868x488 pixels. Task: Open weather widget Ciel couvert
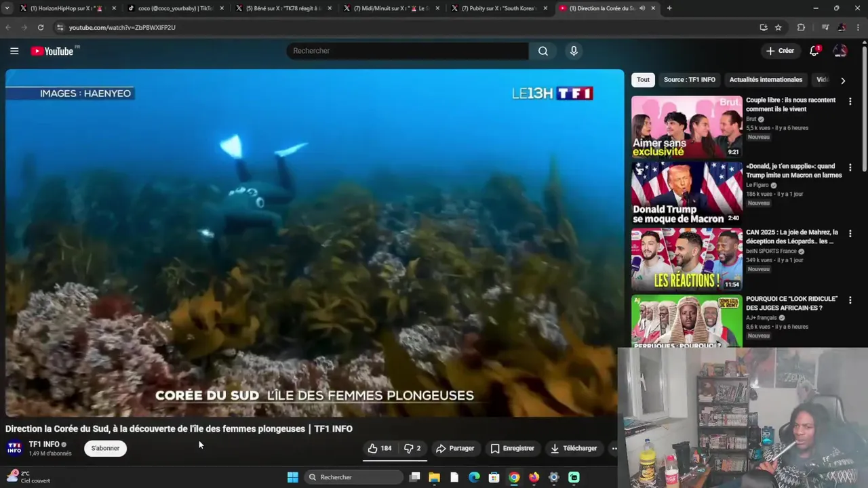coord(27,476)
